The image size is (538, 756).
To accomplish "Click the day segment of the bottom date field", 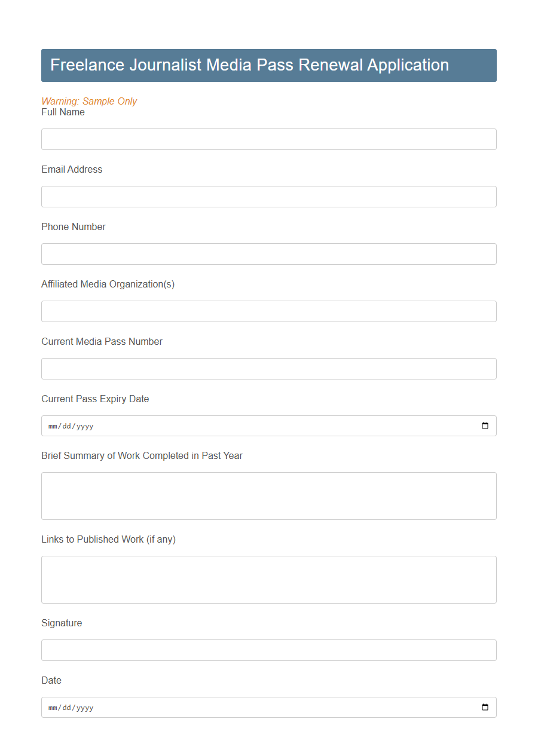I will point(66,708).
